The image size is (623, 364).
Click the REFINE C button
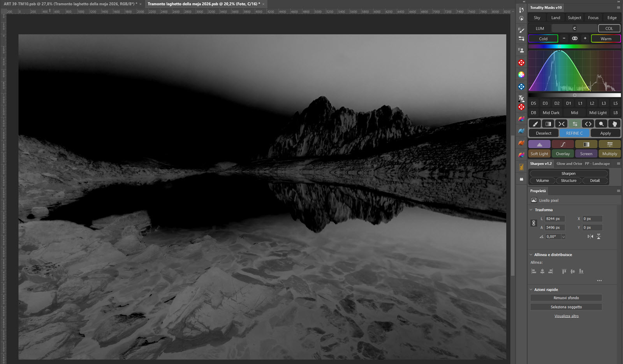tap(574, 133)
